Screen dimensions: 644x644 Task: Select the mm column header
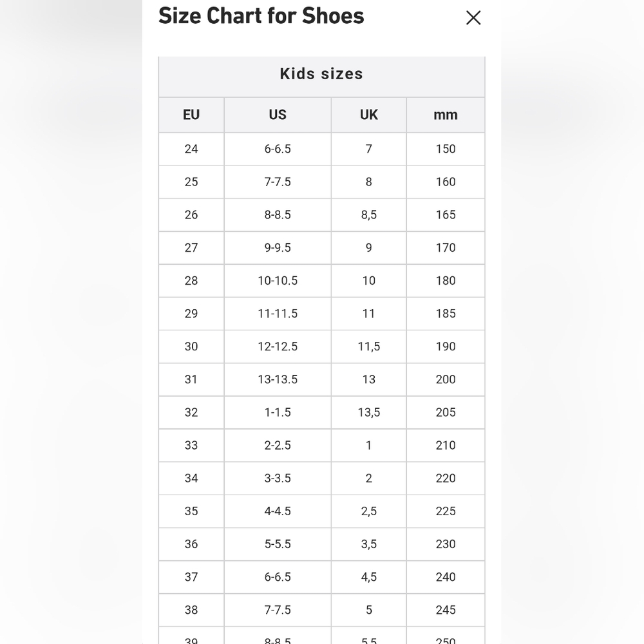point(446,115)
